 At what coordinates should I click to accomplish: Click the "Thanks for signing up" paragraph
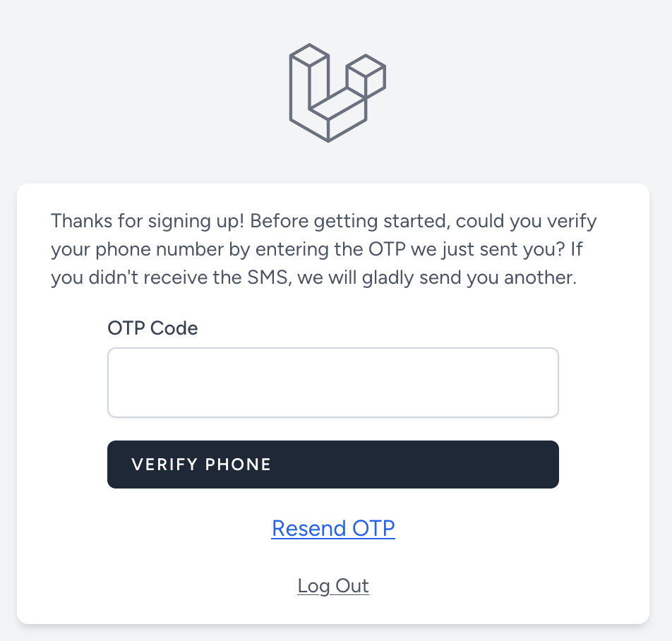tap(323, 249)
